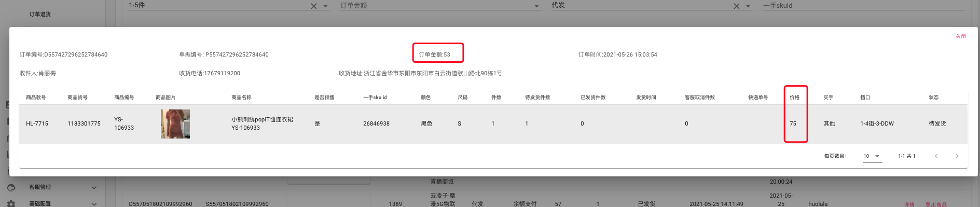Click the 商品名称 column header
This screenshot has height=207, width=980.
pyautogui.click(x=241, y=98)
